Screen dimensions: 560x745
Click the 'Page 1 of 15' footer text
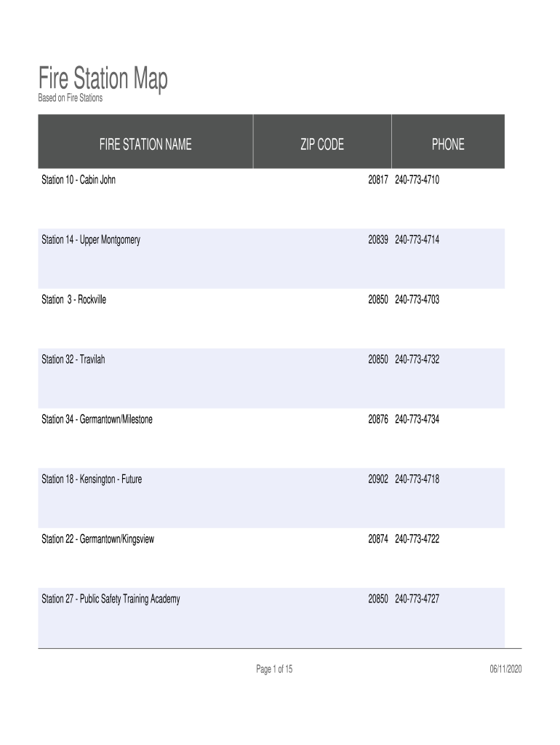pos(274,669)
